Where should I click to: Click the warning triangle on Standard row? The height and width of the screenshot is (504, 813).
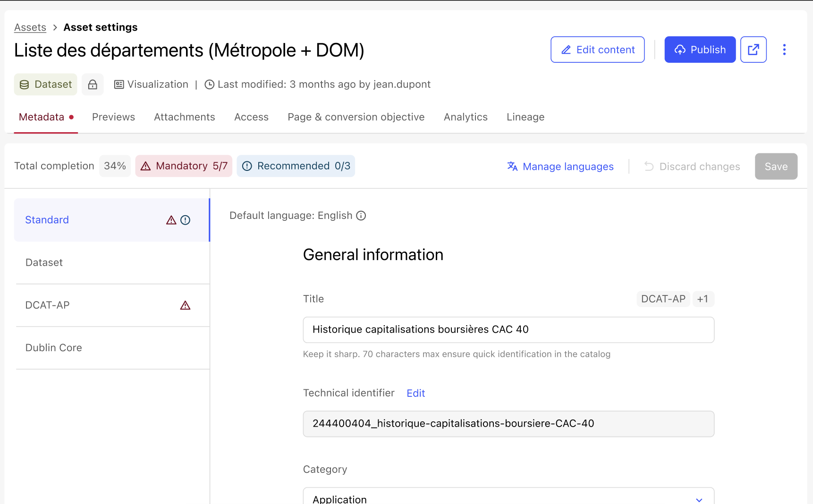[171, 220]
